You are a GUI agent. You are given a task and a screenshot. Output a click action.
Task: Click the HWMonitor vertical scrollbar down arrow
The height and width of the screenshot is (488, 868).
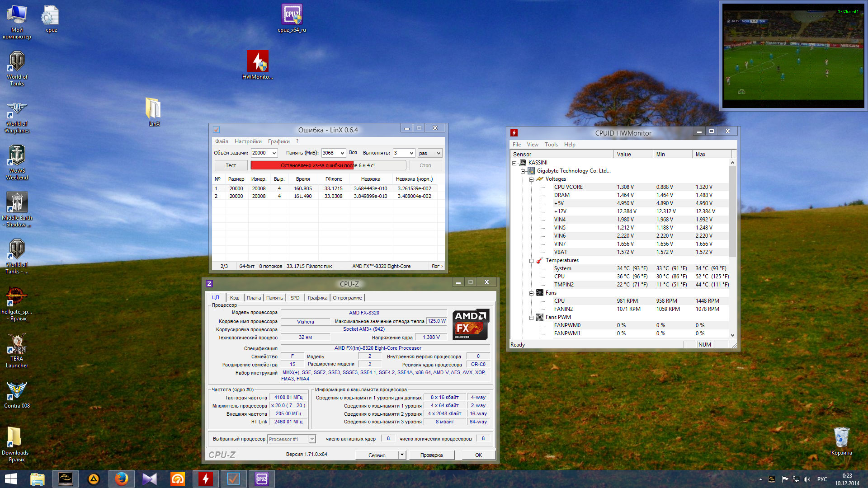tap(732, 335)
